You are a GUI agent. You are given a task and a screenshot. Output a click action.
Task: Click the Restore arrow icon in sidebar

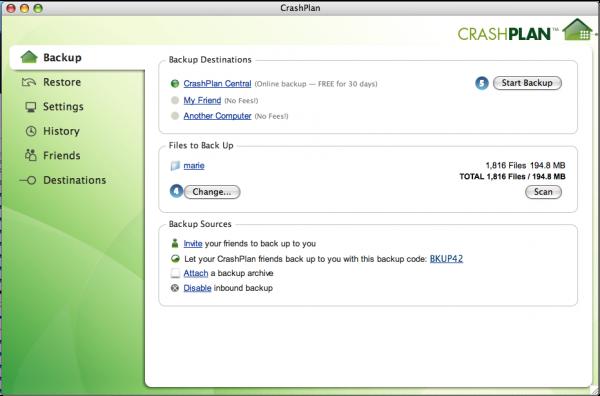[x=29, y=82]
